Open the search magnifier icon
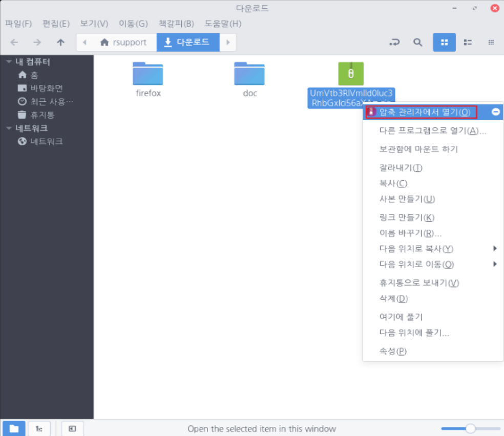Viewport: 504px width, 436px height. click(418, 42)
